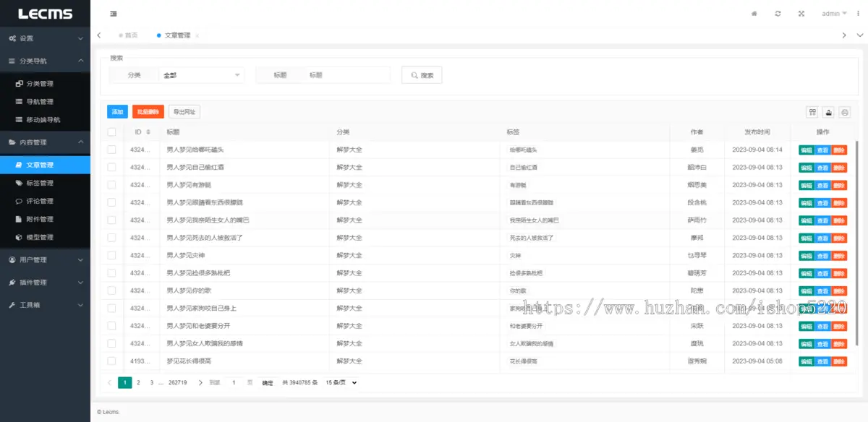
Task: Click the 用户管理 user icon in sidebar
Action: tap(12, 259)
